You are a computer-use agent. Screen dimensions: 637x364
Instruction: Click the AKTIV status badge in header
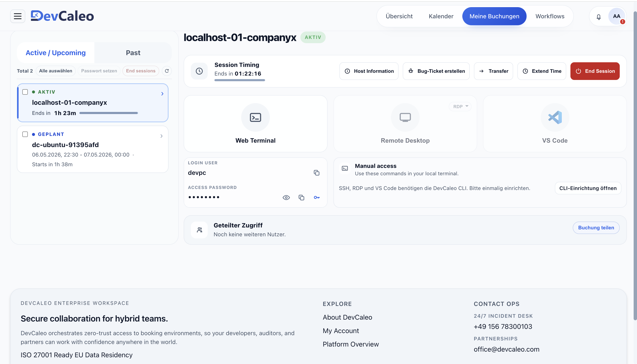point(313,37)
